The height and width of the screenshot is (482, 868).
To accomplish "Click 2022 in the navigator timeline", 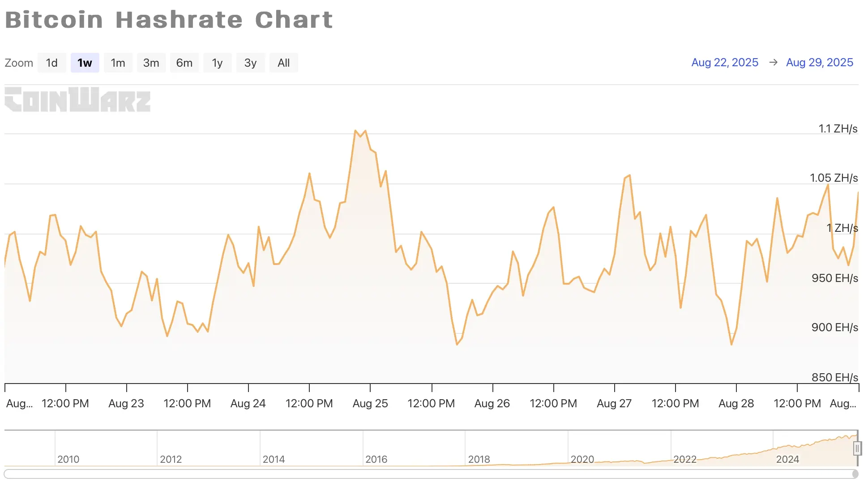I will tap(684, 459).
